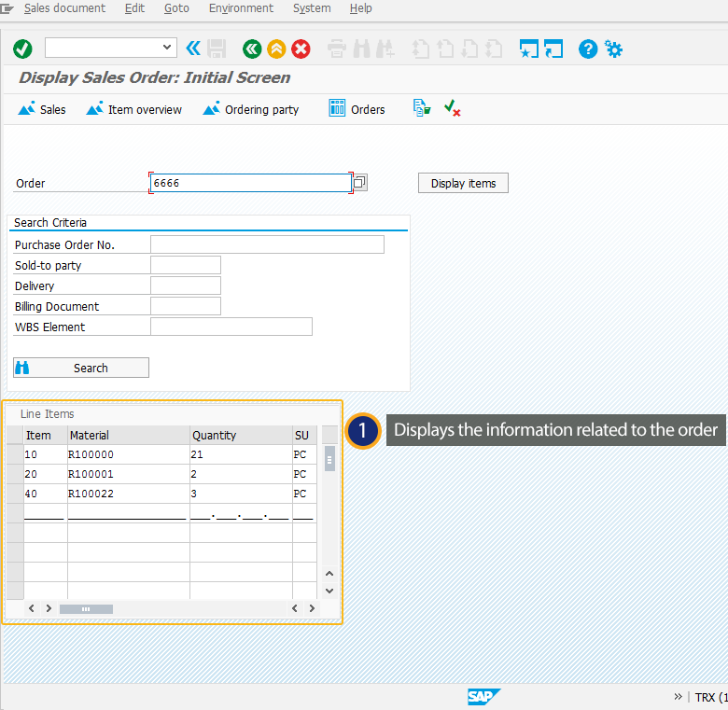The height and width of the screenshot is (710, 728).
Task: Click the Quantity column header
Action: (x=241, y=436)
